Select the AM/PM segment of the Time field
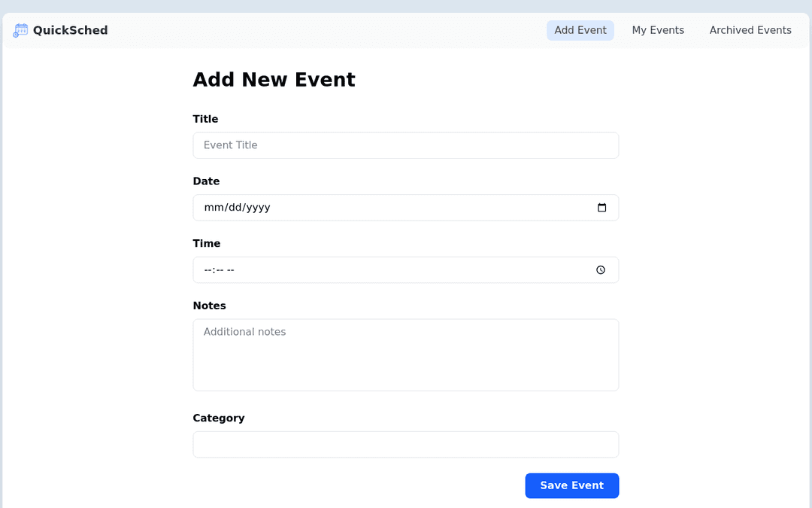The height and width of the screenshot is (508, 812). pyautogui.click(x=231, y=270)
